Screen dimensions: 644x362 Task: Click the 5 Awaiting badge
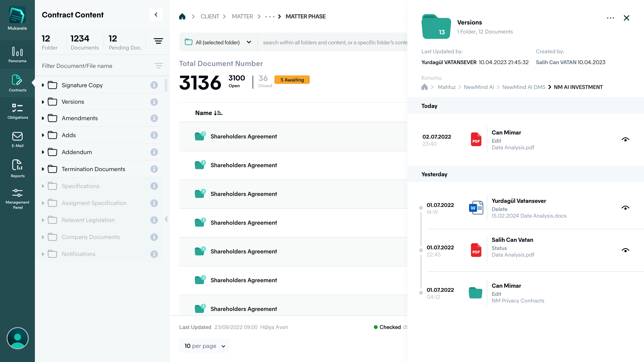(x=292, y=80)
